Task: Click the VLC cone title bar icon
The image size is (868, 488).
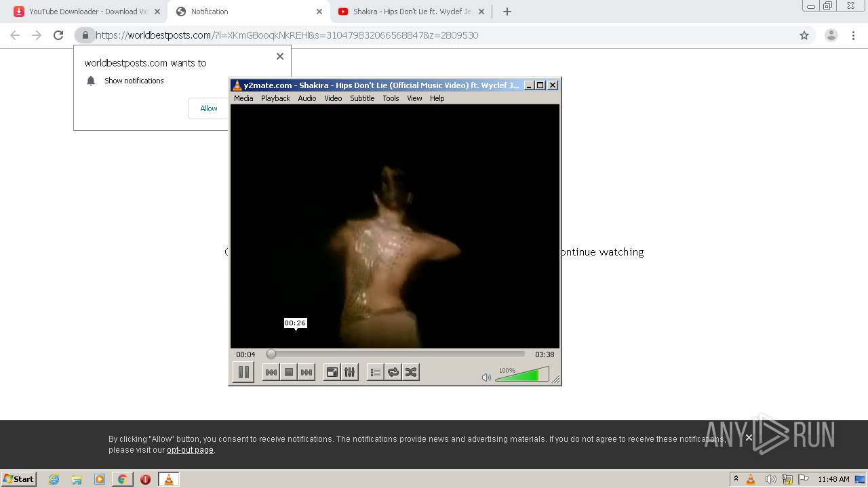Action: coord(237,85)
